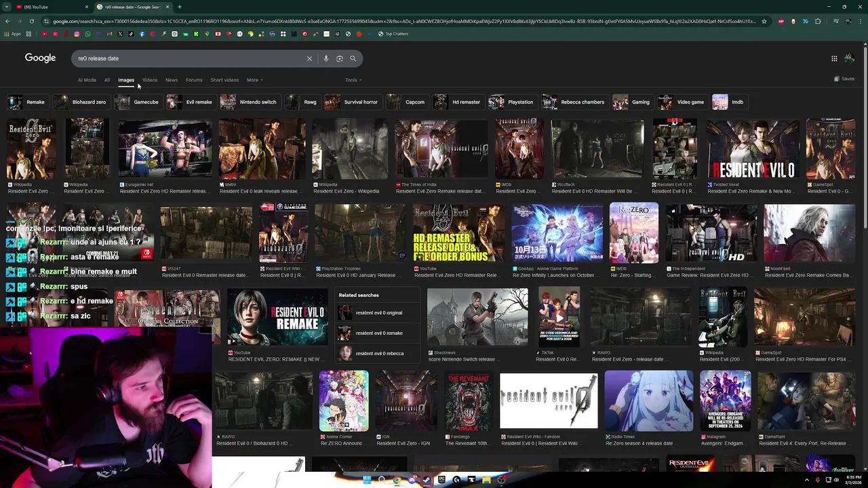Start a voice search with the microphone

pyautogui.click(x=326, y=58)
